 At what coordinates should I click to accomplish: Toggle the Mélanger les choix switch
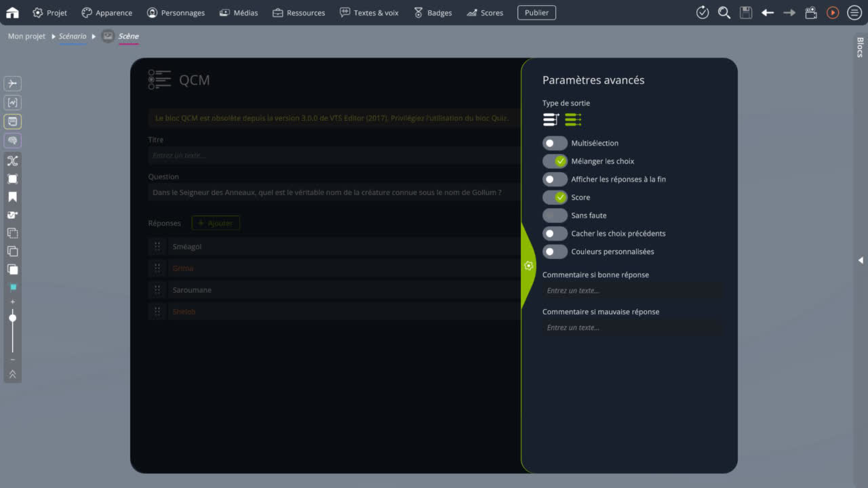tap(555, 161)
